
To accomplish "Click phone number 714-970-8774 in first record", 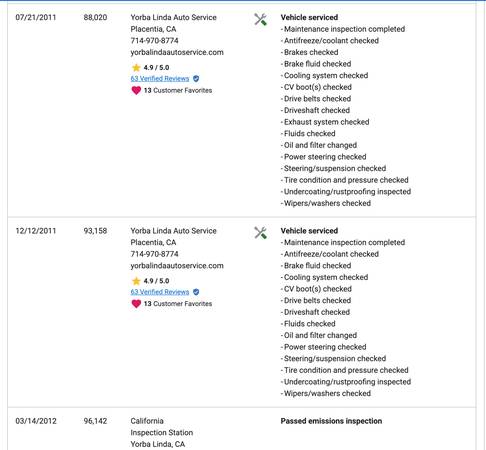I will coord(154,41).
